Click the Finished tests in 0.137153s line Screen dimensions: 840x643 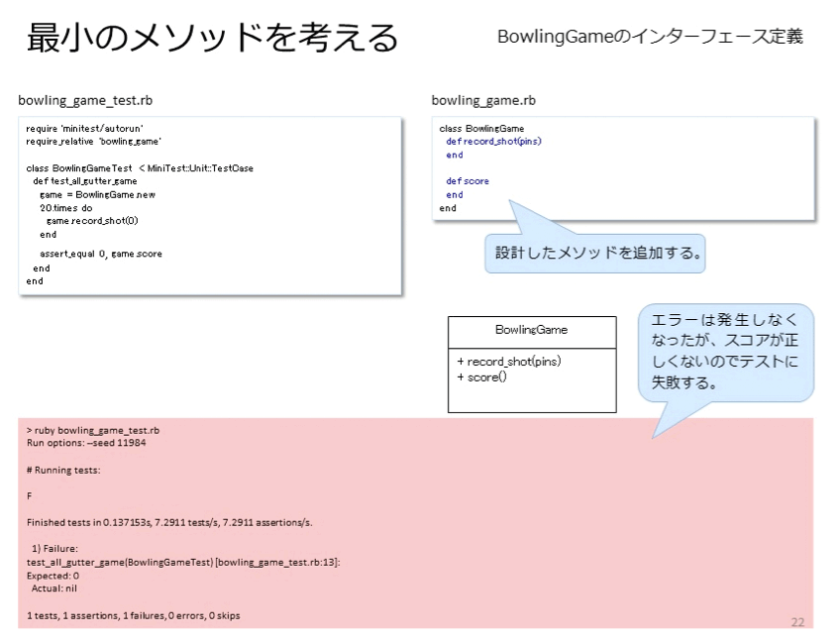tap(169, 522)
